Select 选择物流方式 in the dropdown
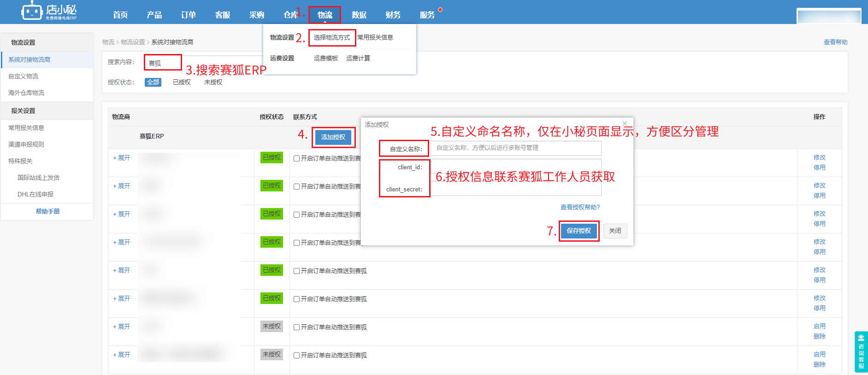The width and height of the screenshot is (868, 375). click(332, 37)
